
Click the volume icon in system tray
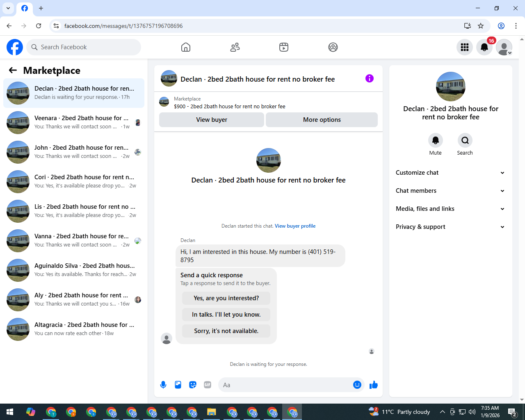pyautogui.click(x=472, y=412)
